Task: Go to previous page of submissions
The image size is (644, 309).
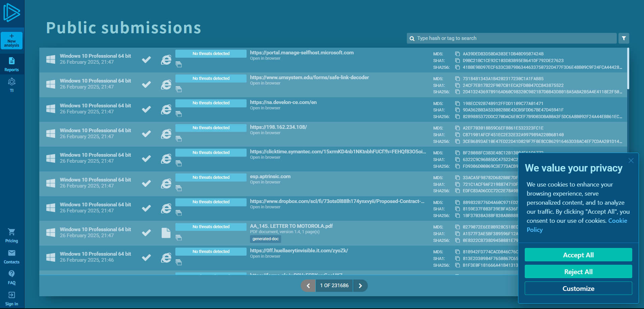Action: point(308,286)
